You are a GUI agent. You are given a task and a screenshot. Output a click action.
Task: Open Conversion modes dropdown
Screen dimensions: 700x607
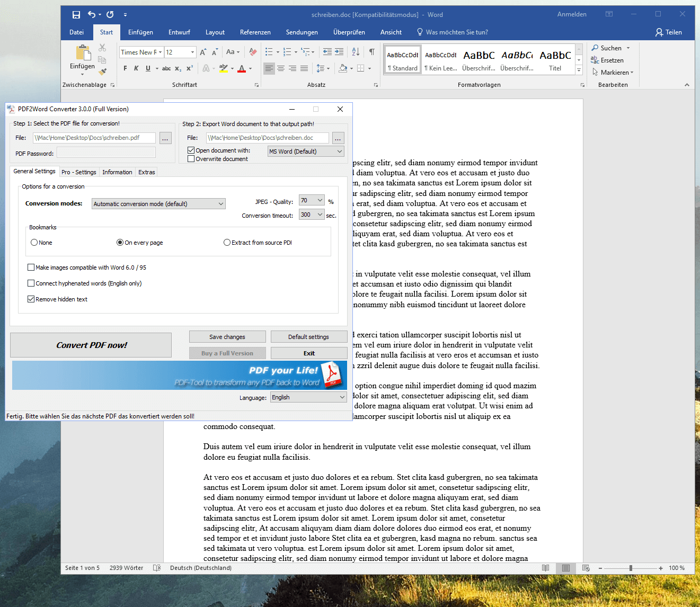pyautogui.click(x=158, y=204)
